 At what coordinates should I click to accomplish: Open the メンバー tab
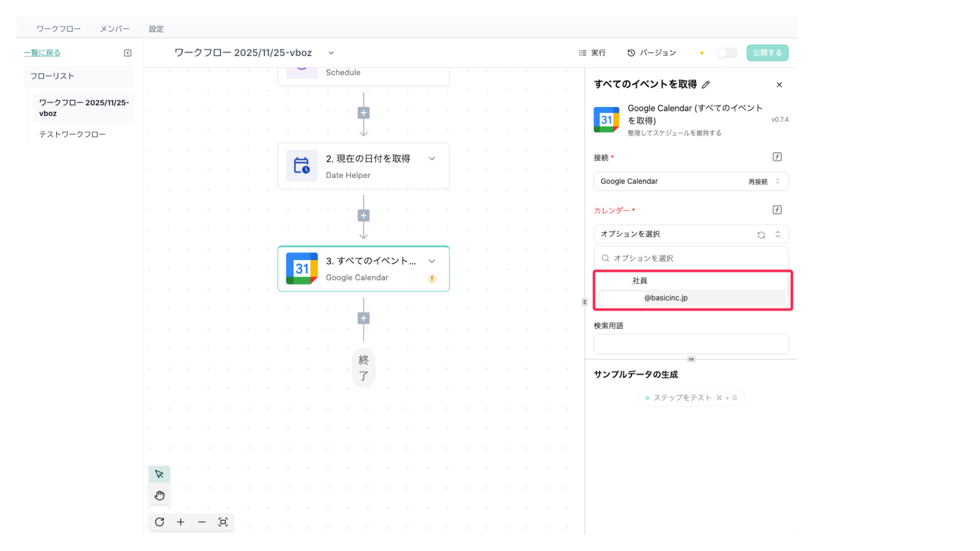pyautogui.click(x=115, y=29)
